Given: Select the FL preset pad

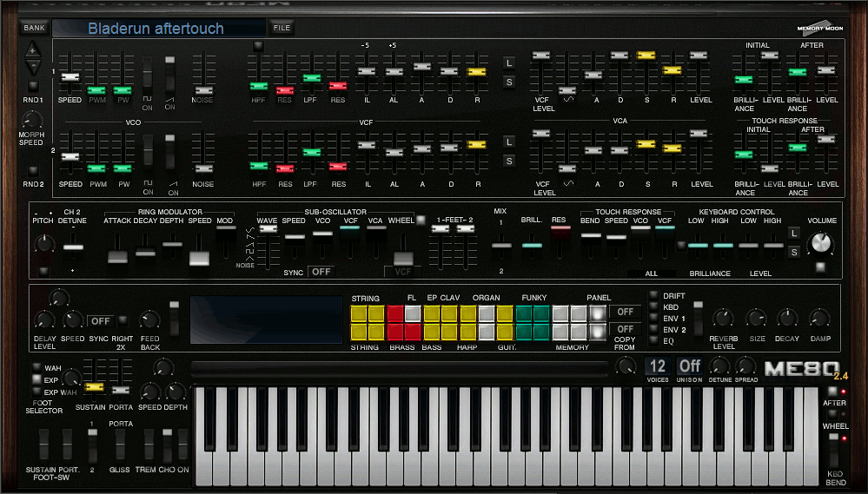Looking at the screenshot, I should [x=413, y=313].
